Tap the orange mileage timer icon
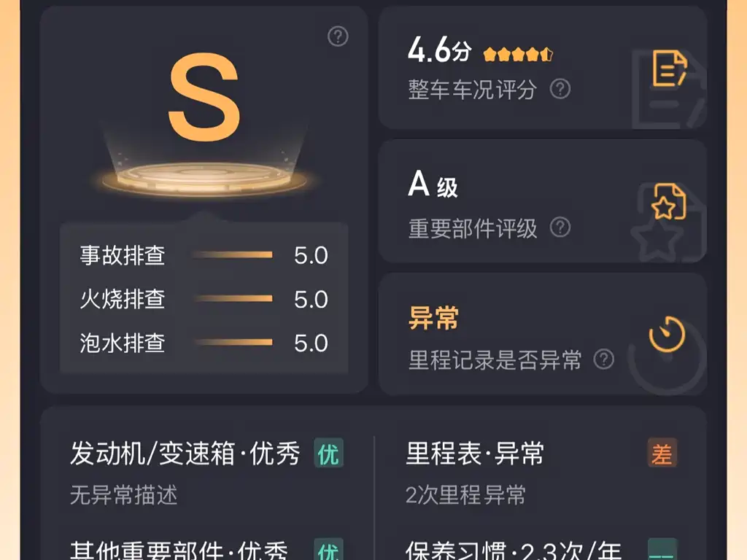The height and width of the screenshot is (560, 747). click(667, 334)
